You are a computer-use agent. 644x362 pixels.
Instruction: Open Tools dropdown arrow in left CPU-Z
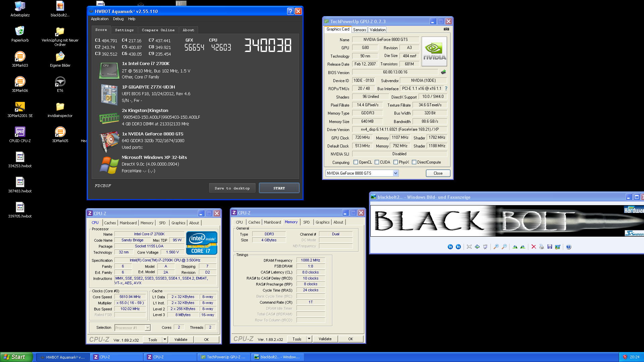coord(165,340)
